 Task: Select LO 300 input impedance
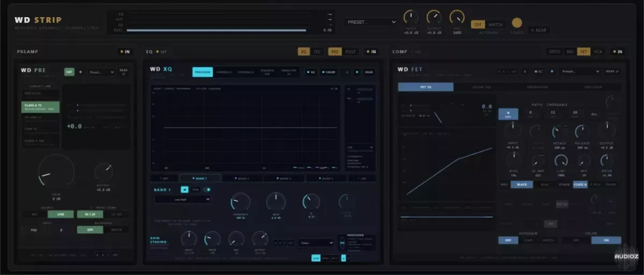[116, 214]
